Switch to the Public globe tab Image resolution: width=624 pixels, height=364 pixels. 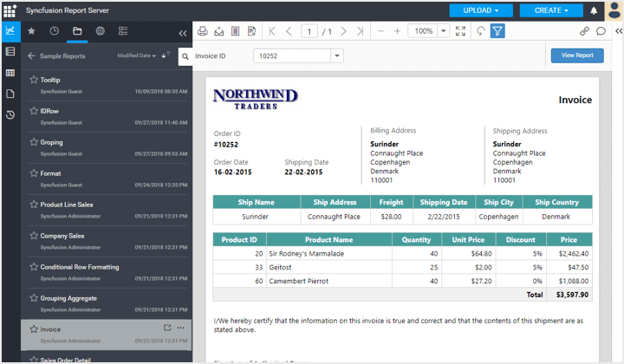[101, 31]
